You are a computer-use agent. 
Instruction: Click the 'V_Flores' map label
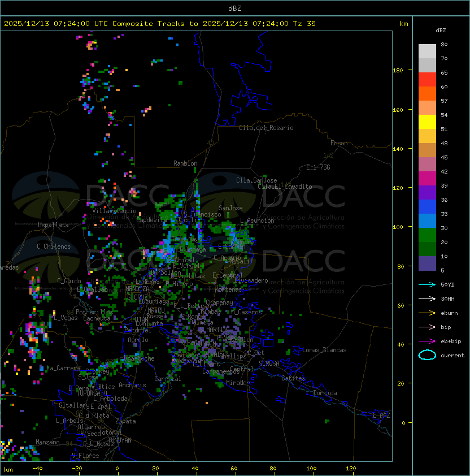point(85,456)
